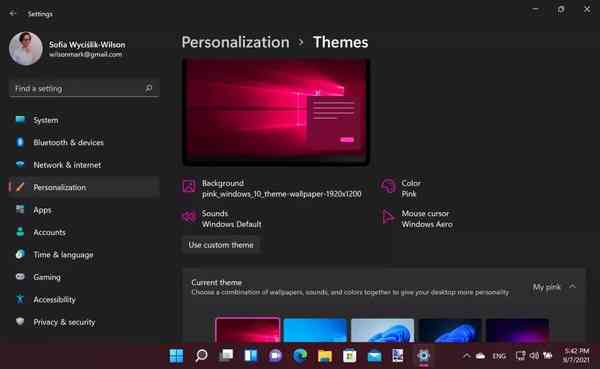
Task: Open the Background setting icon
Action: (x=189, y=186)
